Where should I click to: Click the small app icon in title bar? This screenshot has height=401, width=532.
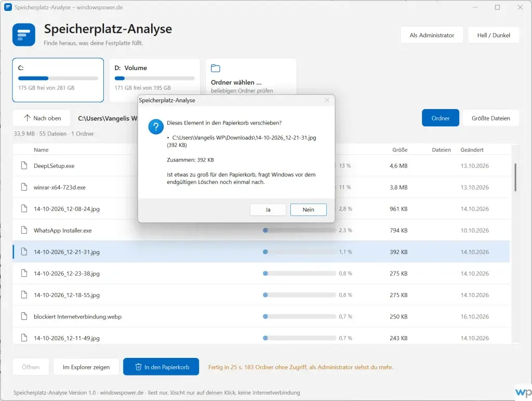coord(7,7)
